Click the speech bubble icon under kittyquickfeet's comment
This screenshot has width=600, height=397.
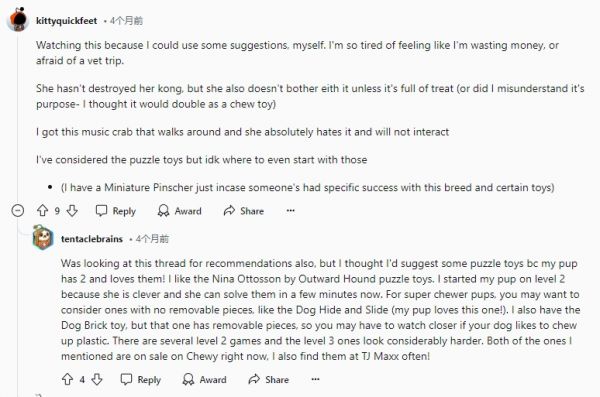(101, 211)
